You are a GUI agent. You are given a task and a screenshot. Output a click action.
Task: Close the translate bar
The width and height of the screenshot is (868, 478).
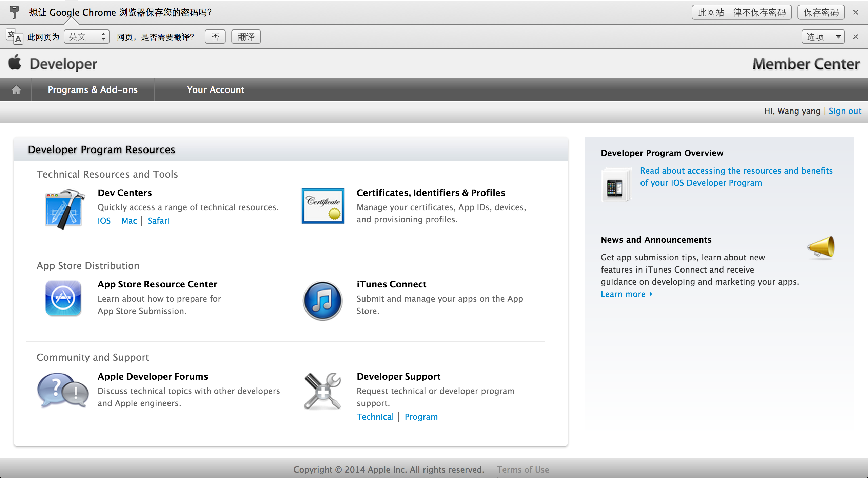coord(856,37)
